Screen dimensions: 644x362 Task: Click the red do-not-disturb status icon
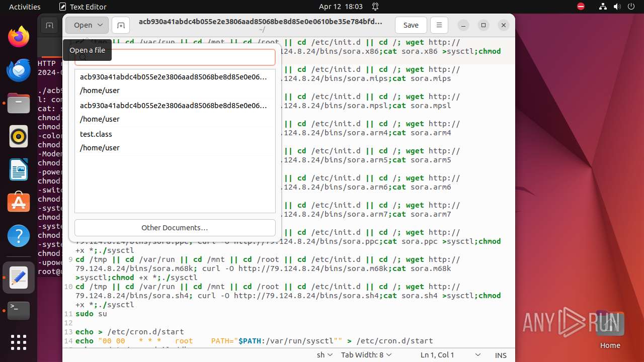coord(581,7)
